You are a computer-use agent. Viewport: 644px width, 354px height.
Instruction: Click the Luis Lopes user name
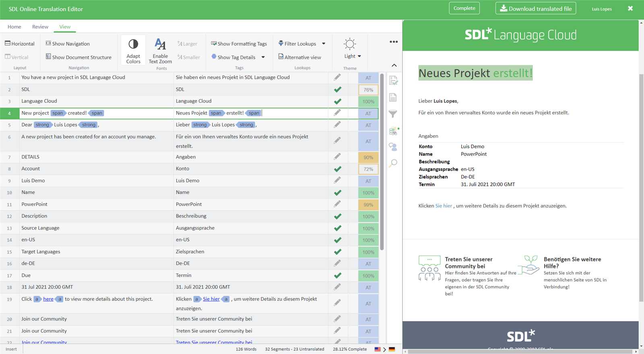click(x=602, y=9)
